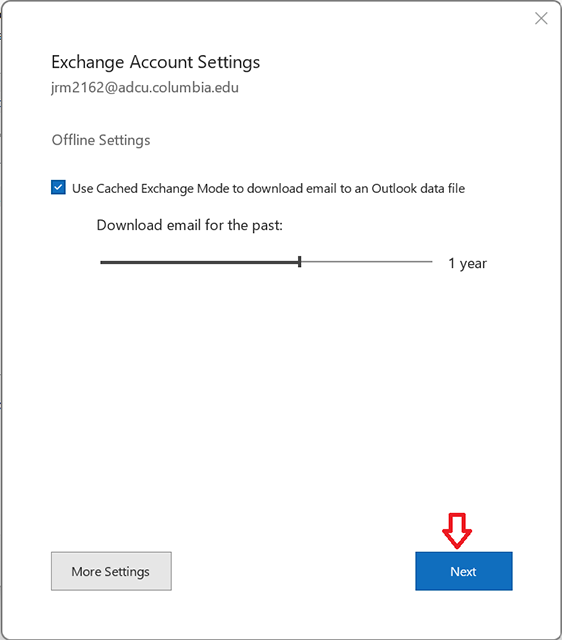Click the X icon at dialog corner
The image size is (562, 640).
tap(541, 18)
